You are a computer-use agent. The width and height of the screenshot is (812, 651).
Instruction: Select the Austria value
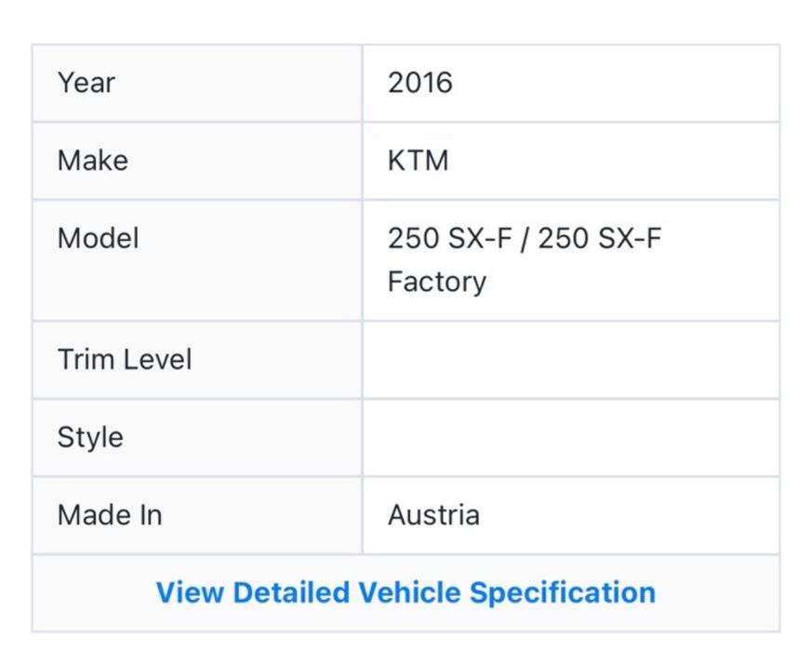(x=433, y=514)
